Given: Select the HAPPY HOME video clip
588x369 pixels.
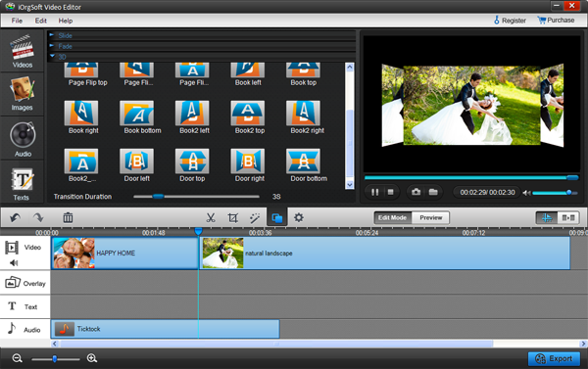Looking at the screenshot, I should pos(124,253).
